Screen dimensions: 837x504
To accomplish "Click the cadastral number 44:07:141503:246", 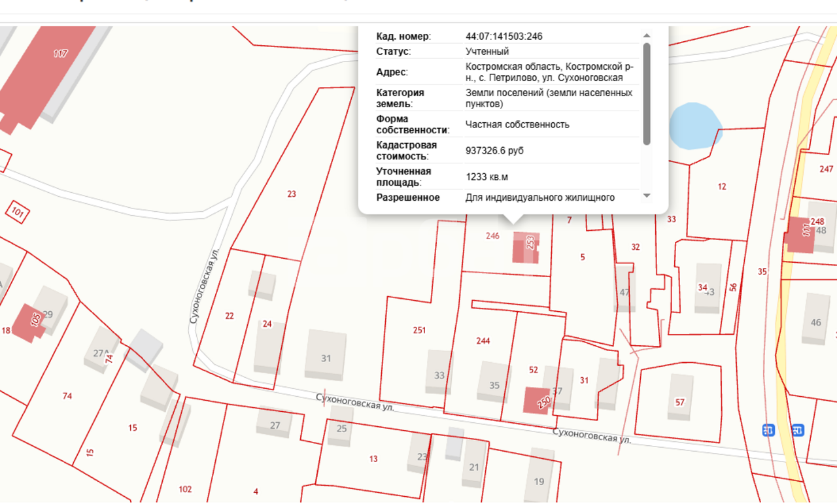I will coord(504,37).
